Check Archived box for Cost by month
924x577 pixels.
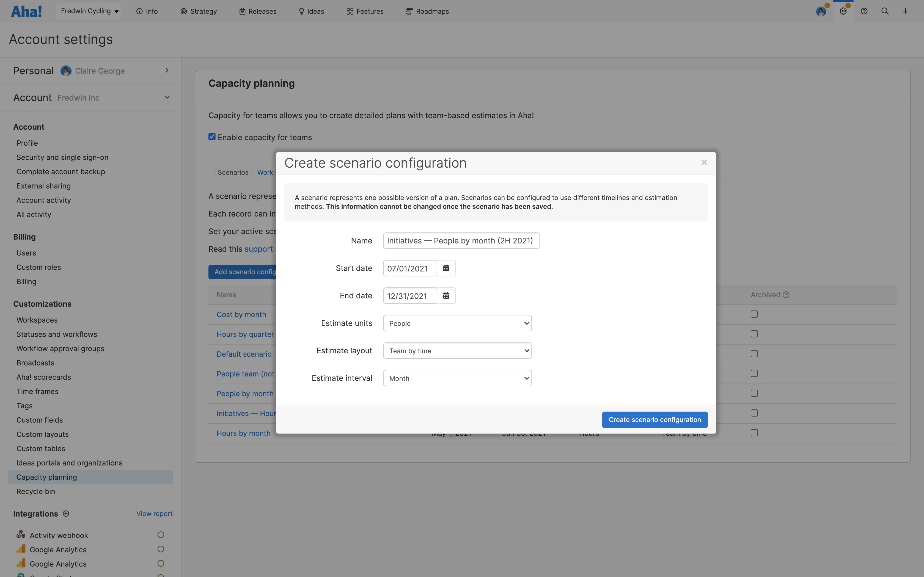pos(754,314)
